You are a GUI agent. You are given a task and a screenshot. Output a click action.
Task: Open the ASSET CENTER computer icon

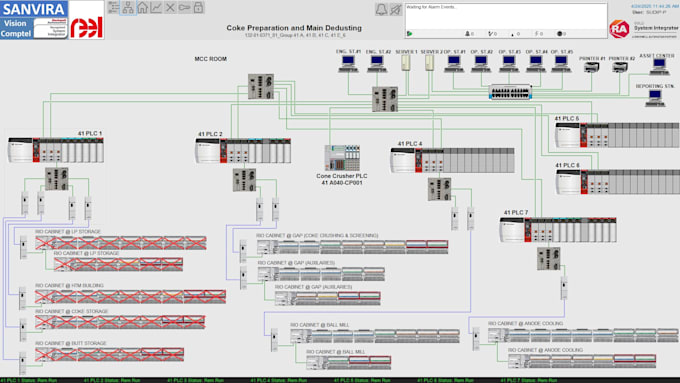coord(659,66)
